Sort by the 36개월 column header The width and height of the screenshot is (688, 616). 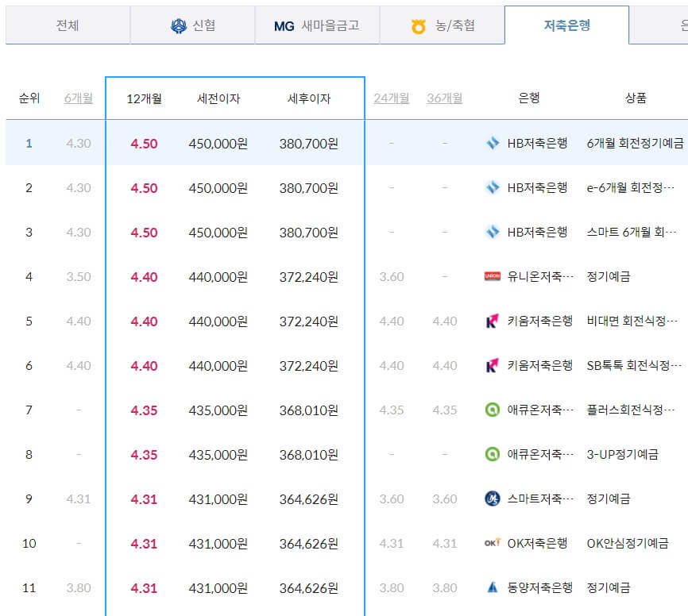(x=444, y=98)
